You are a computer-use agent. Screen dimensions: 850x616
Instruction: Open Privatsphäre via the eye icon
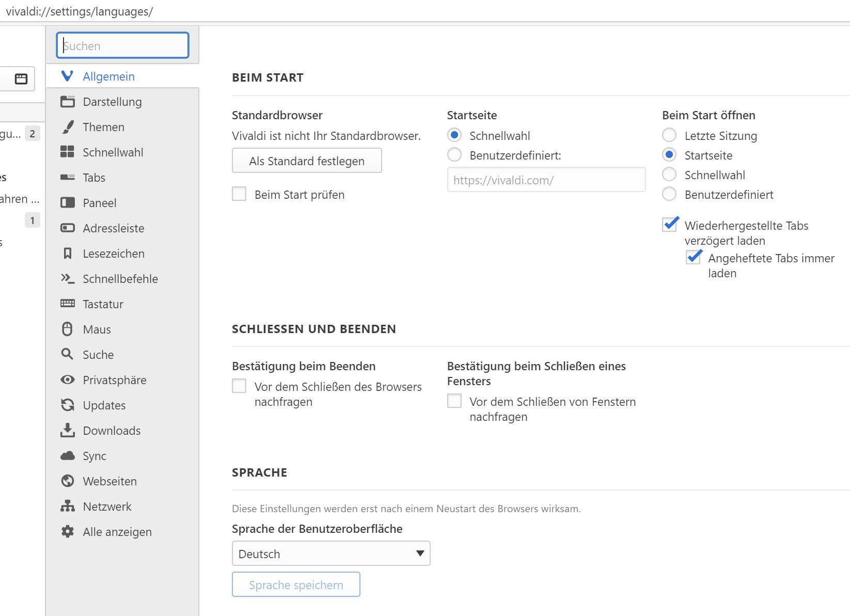[x=68, y=380]
